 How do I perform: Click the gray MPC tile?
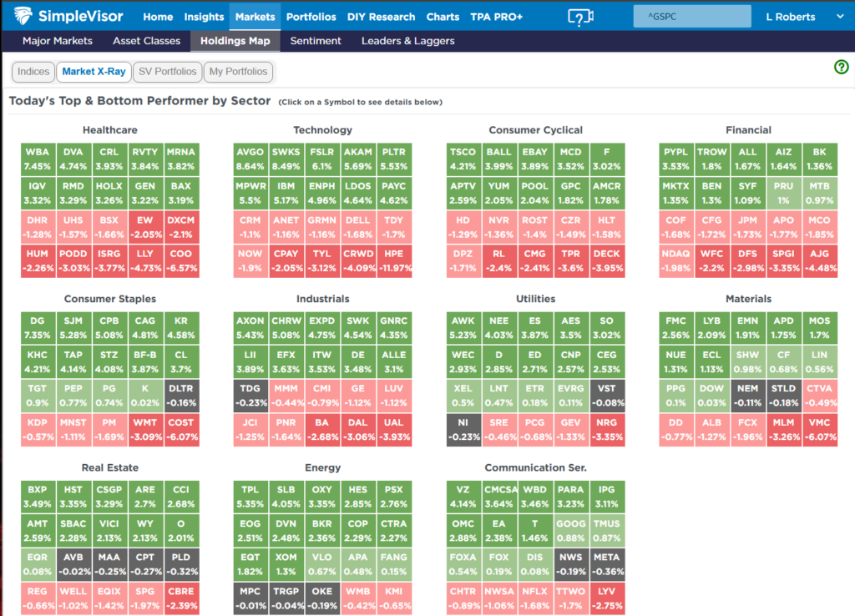(x=250, y=598)
